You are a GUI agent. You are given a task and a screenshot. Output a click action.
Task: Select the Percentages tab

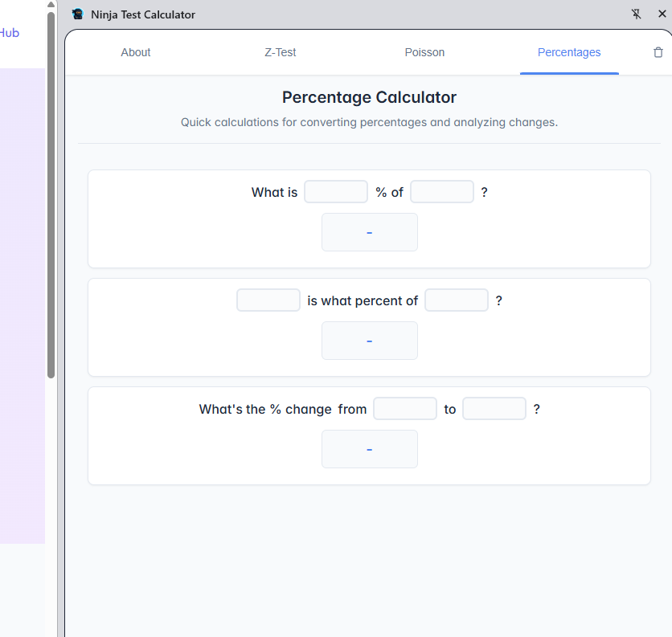[569, 52]
